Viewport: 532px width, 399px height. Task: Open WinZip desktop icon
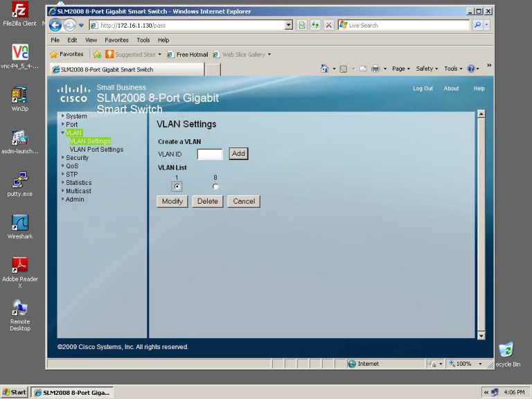tap(19, 99)
